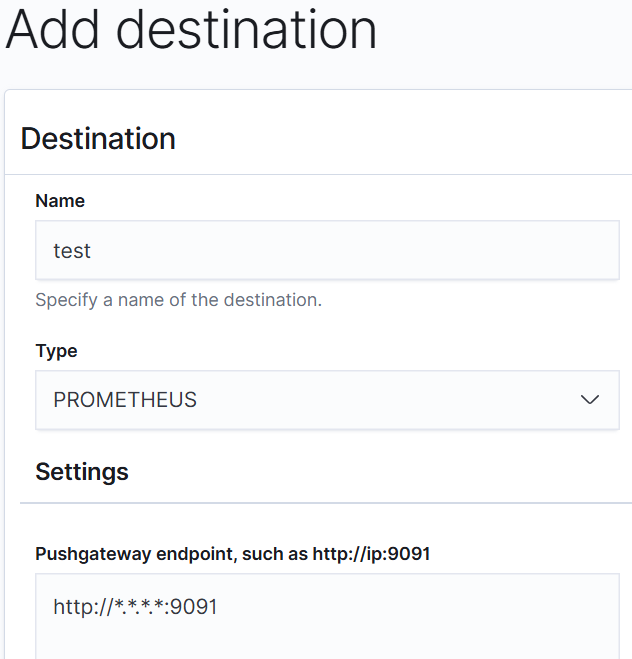Click the chevron arrow in Type selector
The width and height of the screenshot is (632, 659).
589,400
